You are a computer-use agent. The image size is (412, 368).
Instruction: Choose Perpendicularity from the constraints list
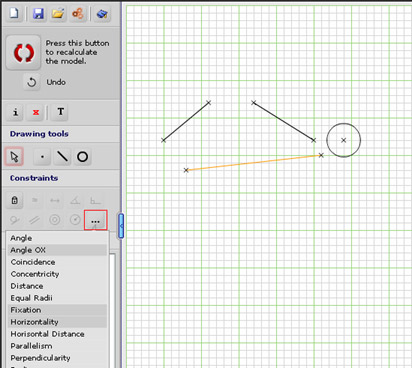pos(57,358)
